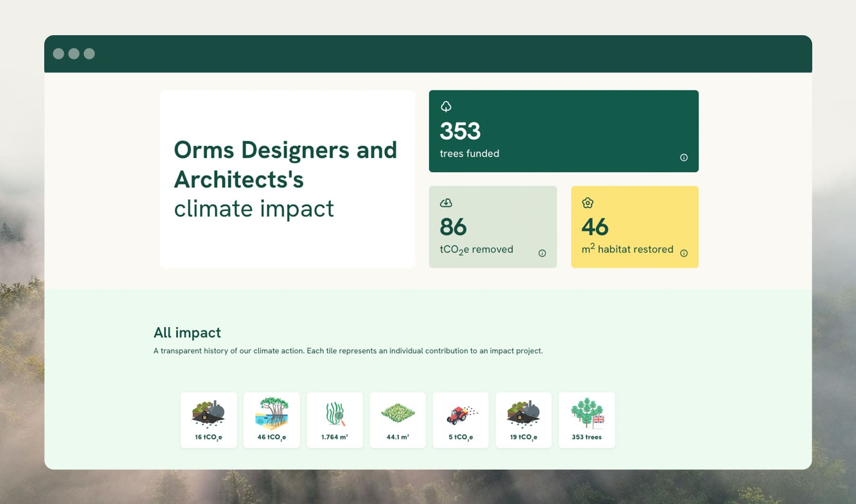Click the cloud download icon above 86
Image resolution: width=856 pixels, height=504 pixels.
(446, 203)
